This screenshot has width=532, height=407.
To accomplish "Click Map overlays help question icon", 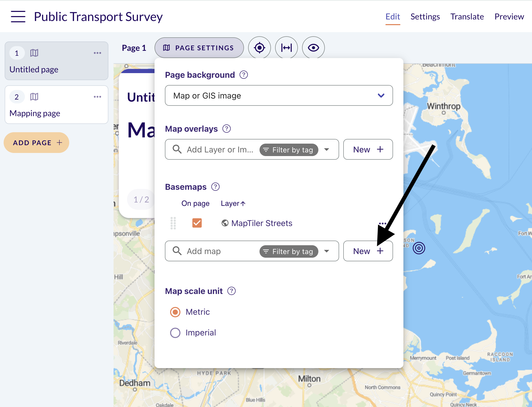I will (x=227, y=129).
